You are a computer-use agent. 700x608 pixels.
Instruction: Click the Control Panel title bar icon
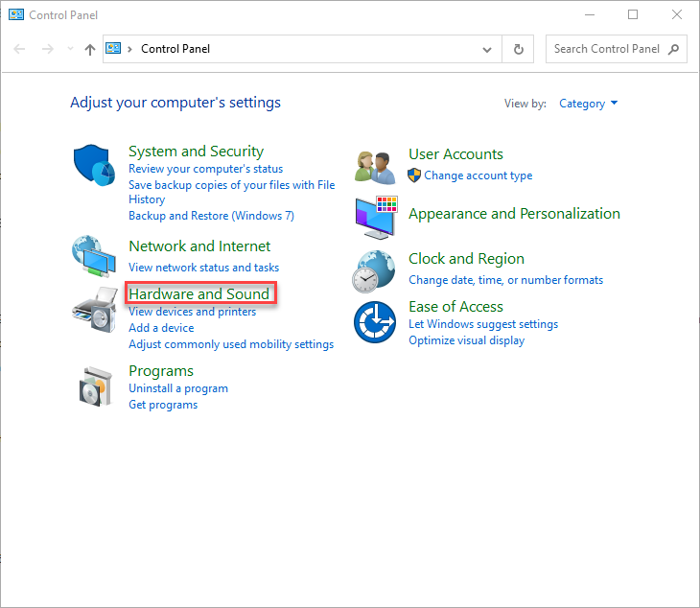16,14
